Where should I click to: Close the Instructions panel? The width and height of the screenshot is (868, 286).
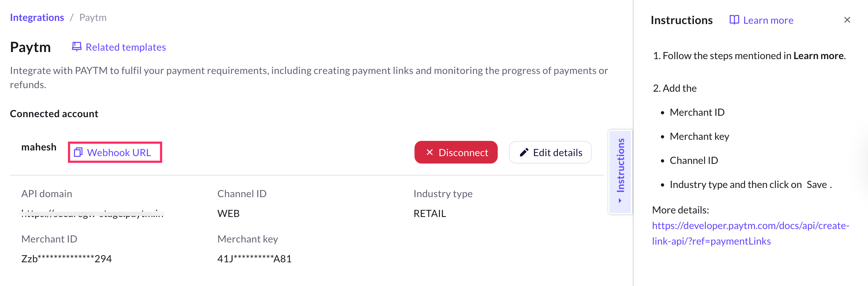click(x=847, y=20)
